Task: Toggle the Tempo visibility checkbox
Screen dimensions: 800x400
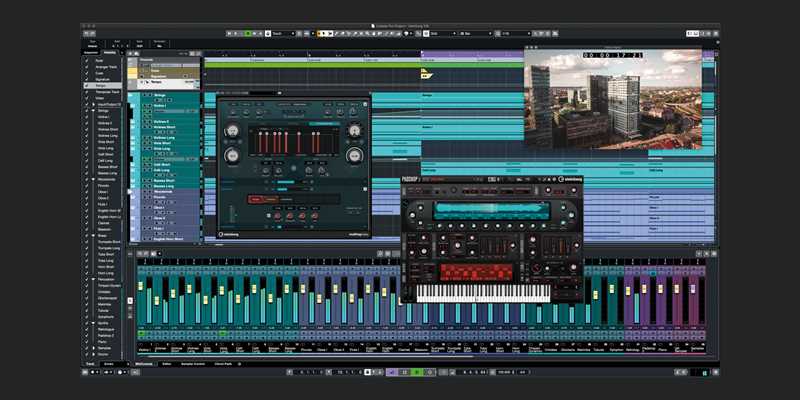Action: (86, 86)
